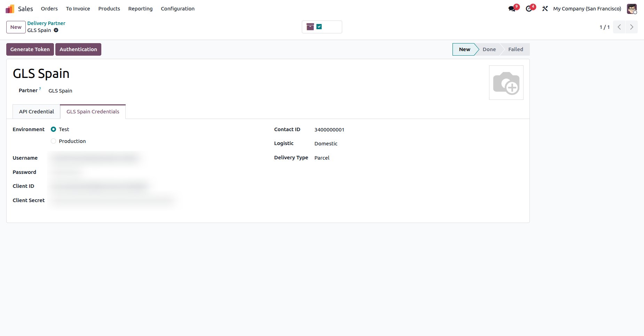This screenshot has height=336, width=644.
Task: Upload an image via the camera placeholder
Action: [506, 83]
